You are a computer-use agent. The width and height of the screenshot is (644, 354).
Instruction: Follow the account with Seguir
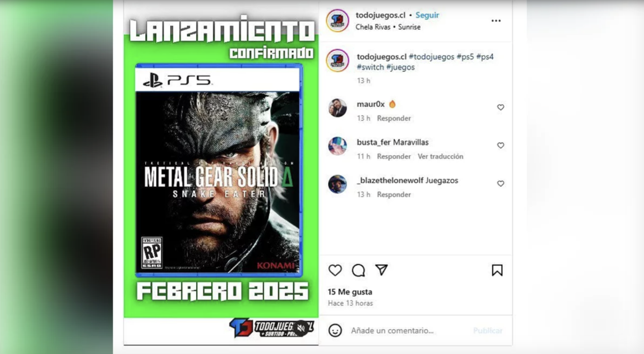click(427, 15)
